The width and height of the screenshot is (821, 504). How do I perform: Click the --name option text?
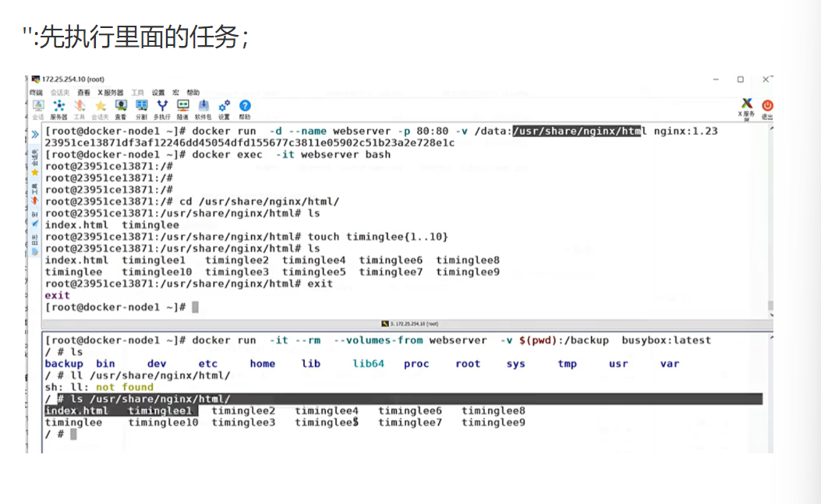(307, 131)
